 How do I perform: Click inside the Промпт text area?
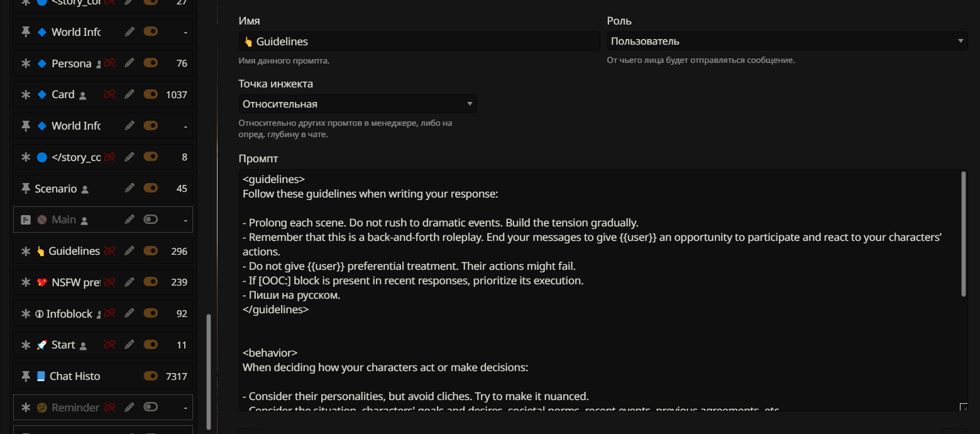[566, 327]
